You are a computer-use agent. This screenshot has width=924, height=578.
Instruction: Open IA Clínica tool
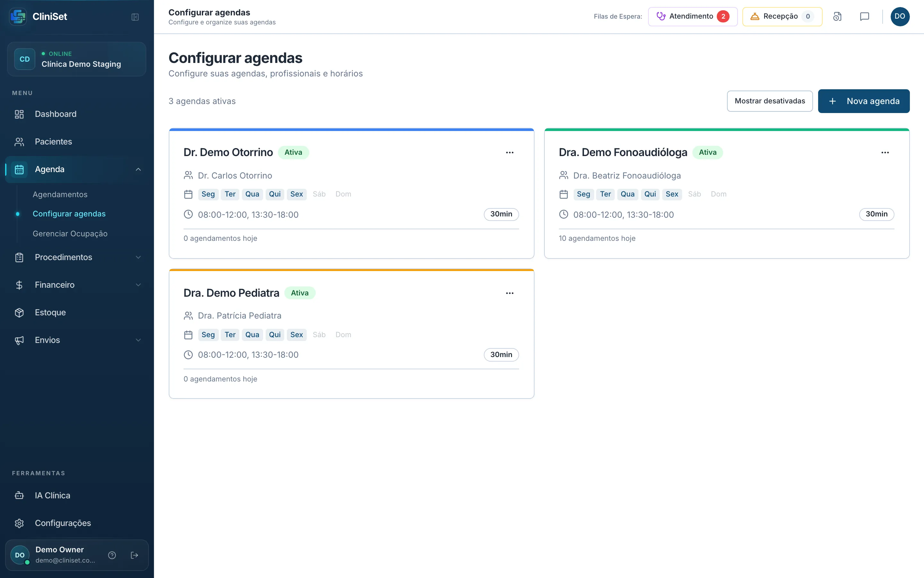[77, 495]
